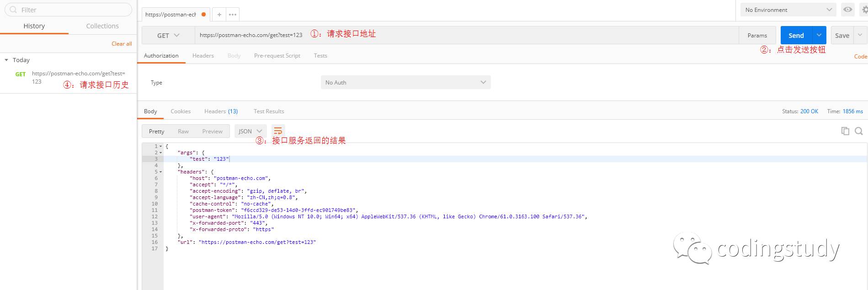The height and width of the screenshot is (290, 868).
Task: Collapse the args object at line 2
Action: (161, 153)
